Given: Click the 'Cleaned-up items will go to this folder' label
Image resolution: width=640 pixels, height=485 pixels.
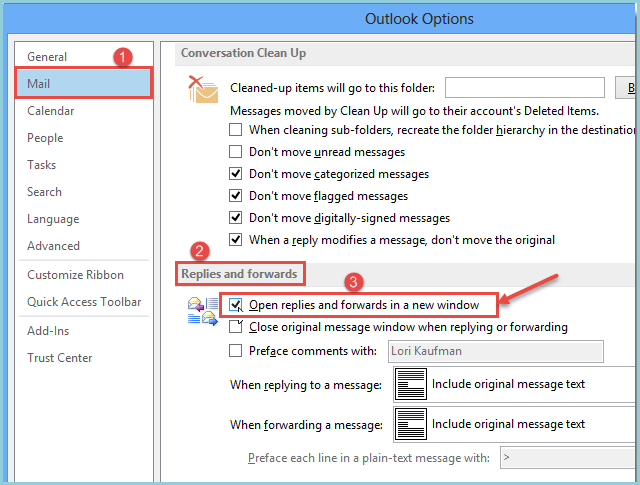Looking at the screenshot, I should [332, 88].
